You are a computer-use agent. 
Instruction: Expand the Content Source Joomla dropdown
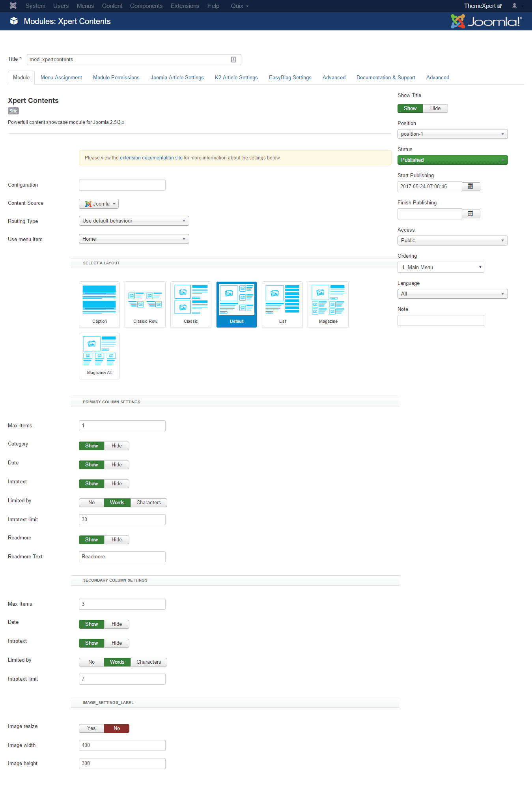[99, 204]
